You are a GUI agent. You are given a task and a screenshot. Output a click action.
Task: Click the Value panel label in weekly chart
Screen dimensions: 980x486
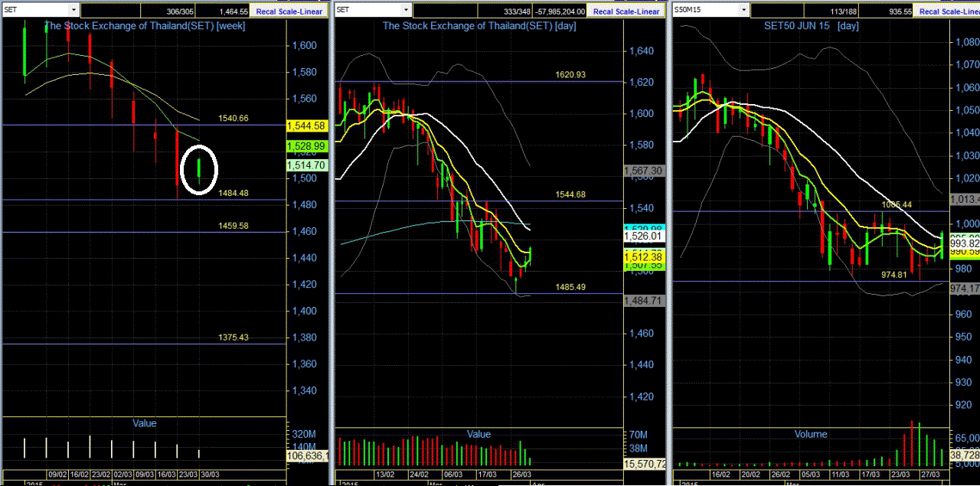coord(144,422)
